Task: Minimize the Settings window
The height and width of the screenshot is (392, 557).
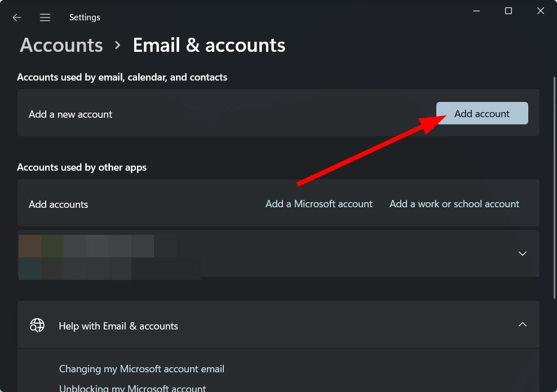Action: click(476, 11)
